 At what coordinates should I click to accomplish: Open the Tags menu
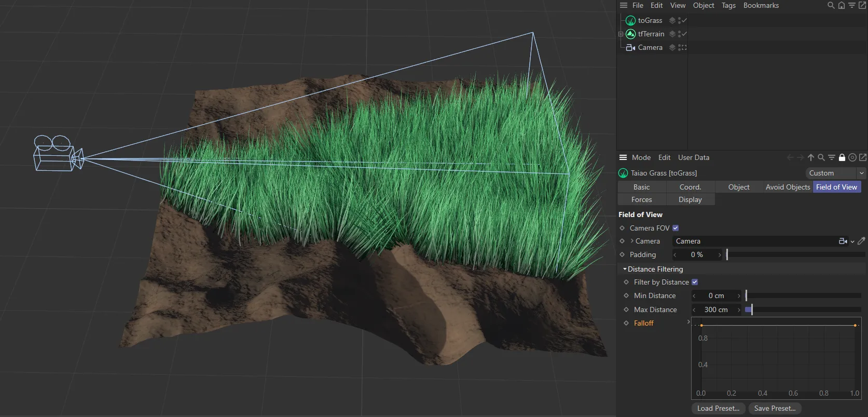click(x=728, y=6)
